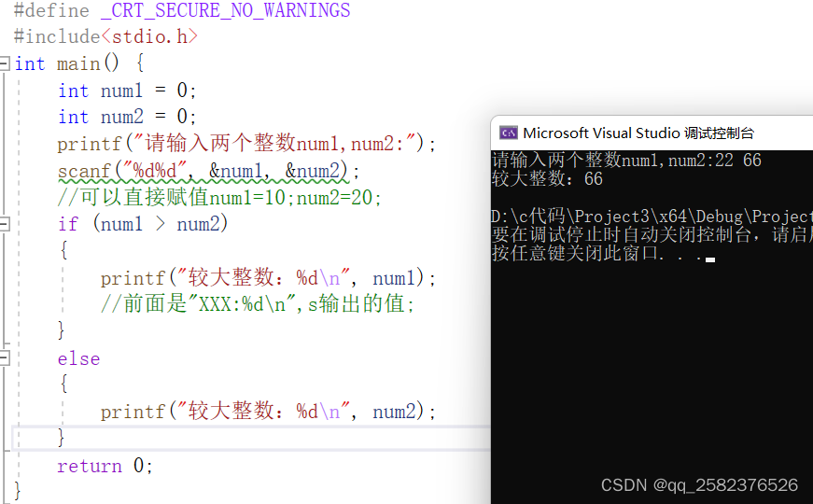Click the int num2 = 0; declaration
Screen dimensions: 813x504
click(x=127, y=118)
